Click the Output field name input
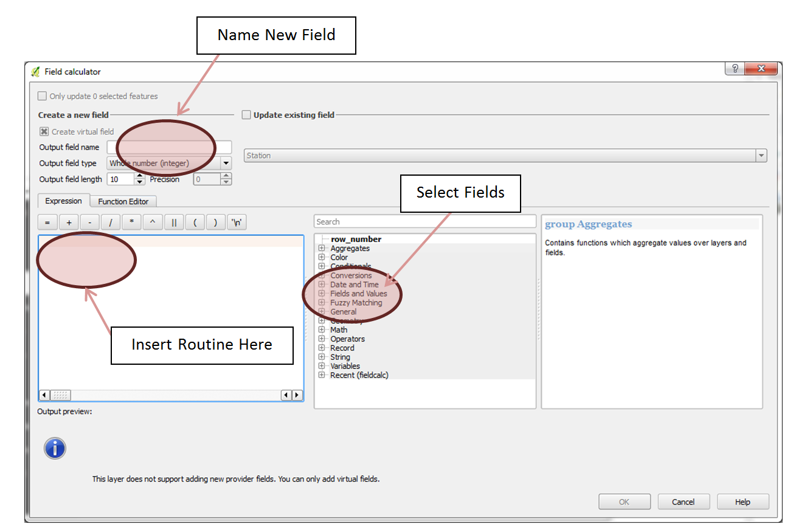Viewport: 807px width, 532px height. [x=169, y=147]
